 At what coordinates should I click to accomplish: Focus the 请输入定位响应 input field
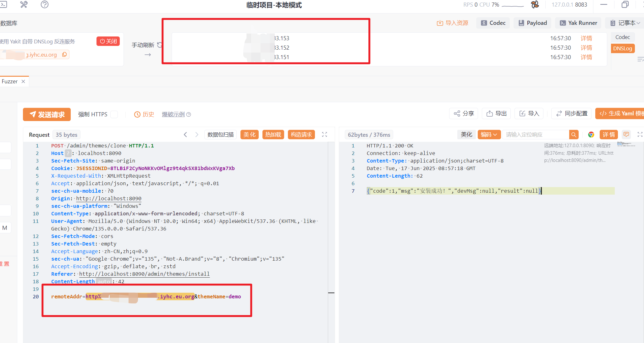(x=535, y=135)
